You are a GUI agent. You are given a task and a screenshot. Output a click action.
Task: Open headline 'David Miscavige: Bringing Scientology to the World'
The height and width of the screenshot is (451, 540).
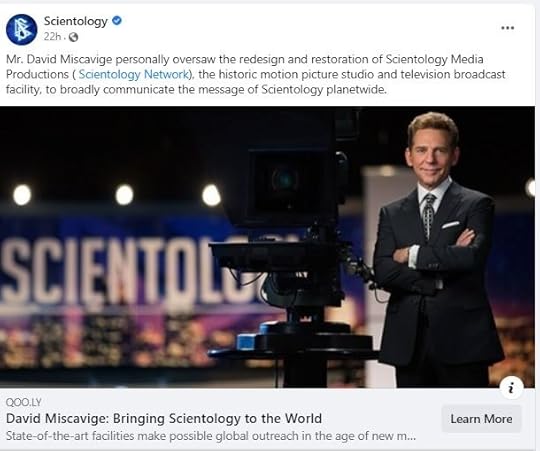click(164, 418)
